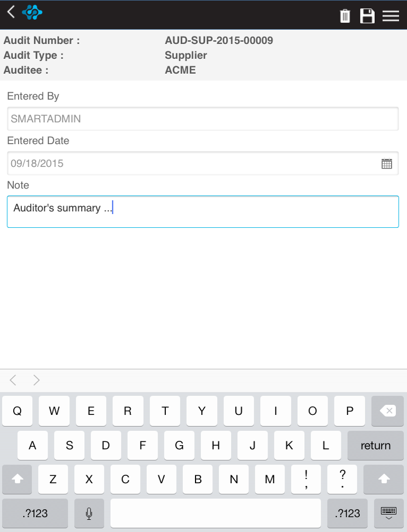Tap the T key
This screenshot has width=407, height=532.
point(165,411)
